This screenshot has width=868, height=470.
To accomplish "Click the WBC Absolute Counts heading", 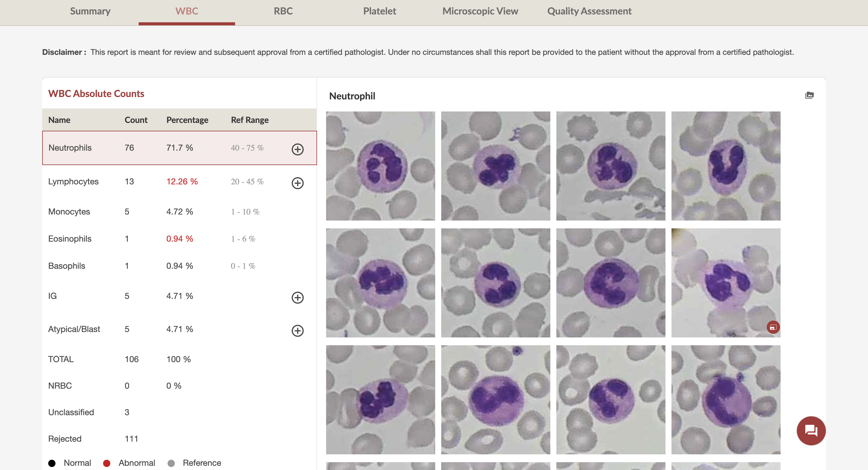I will tap(96, 94).
